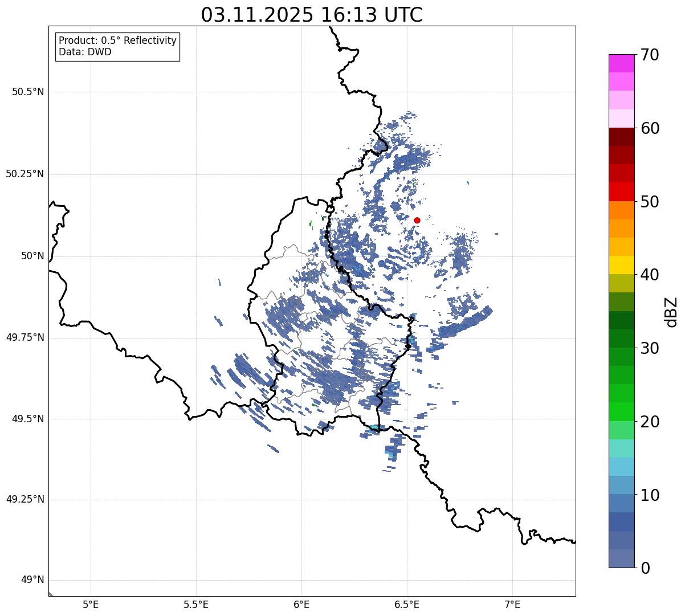
Task: Click the 'Product: 0.5° Reflectivity' legend text
Action: click(118, 41)
